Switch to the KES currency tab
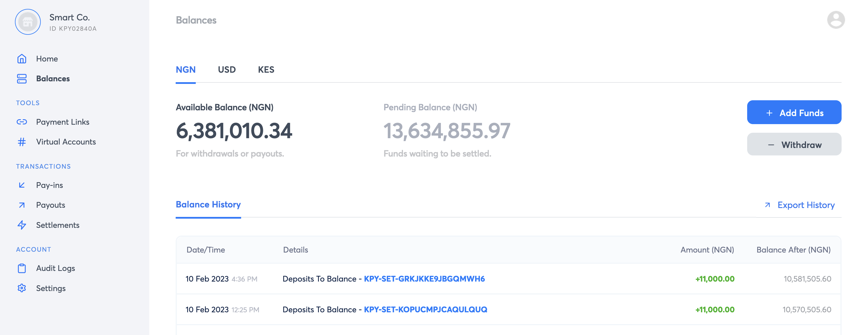This screenshot has height=335, width=868. 266,70
